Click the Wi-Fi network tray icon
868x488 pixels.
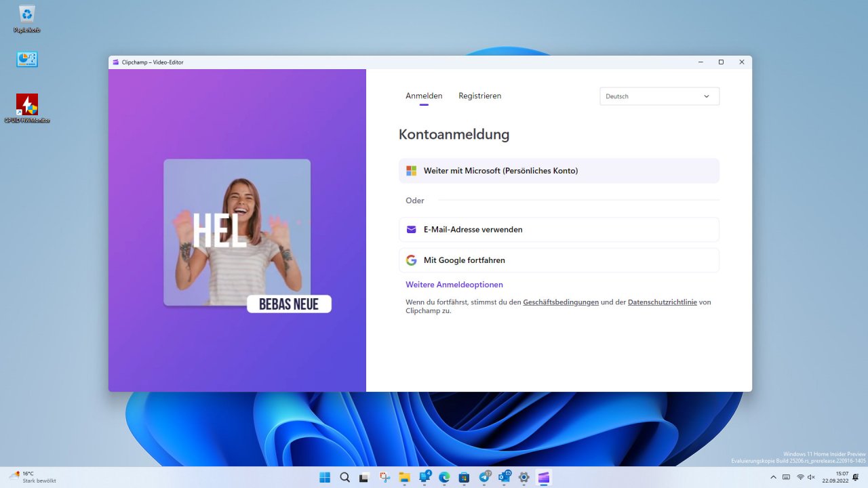coord(800,477)
